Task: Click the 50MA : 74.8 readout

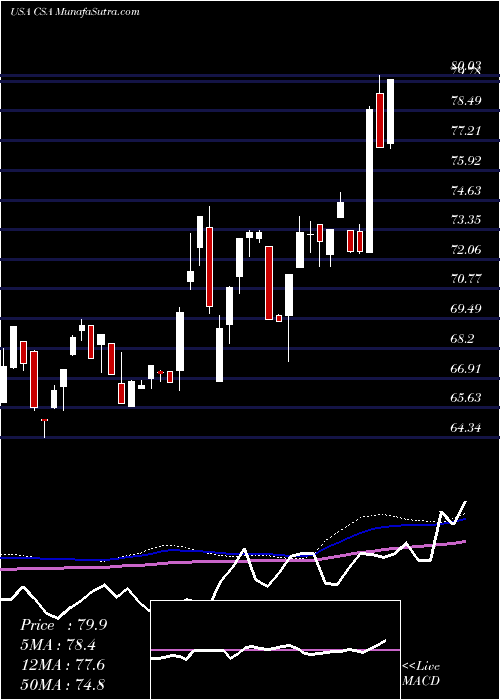Action: click(x=62, y=684)
